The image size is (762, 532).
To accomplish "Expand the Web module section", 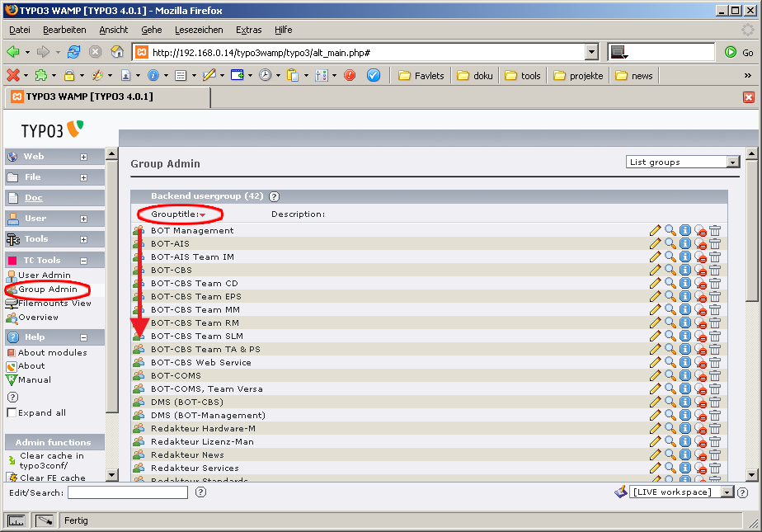I will (x=83, y=157).
